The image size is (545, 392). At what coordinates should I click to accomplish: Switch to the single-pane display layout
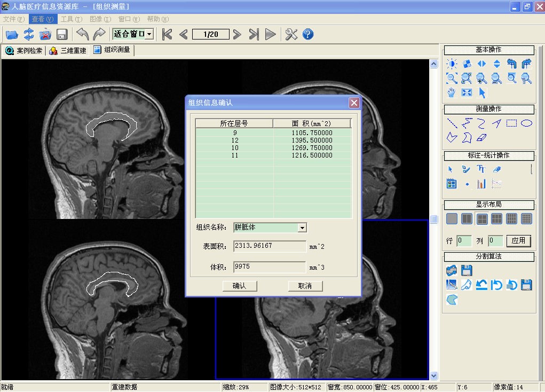[x=452, y=218]
